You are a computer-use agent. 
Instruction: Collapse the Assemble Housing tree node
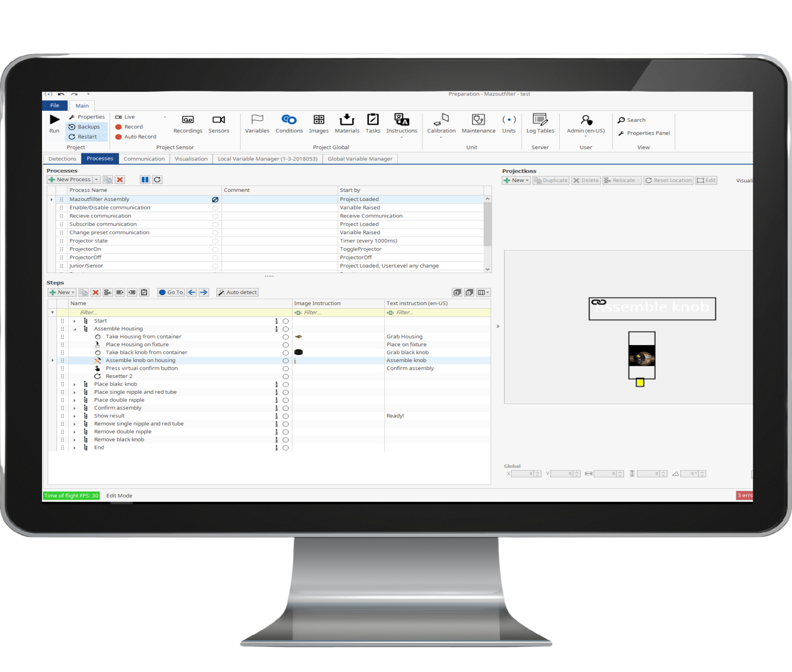(x=75, y=329)
